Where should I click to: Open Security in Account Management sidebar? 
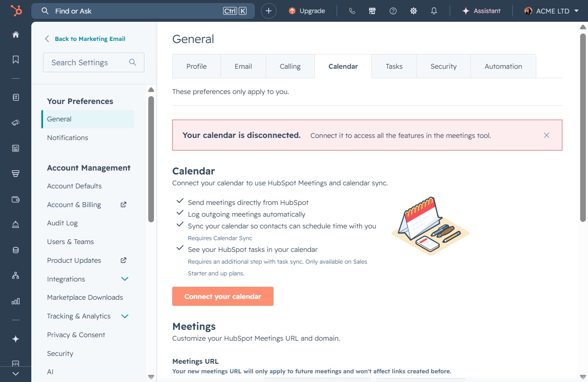pos(60,353)
